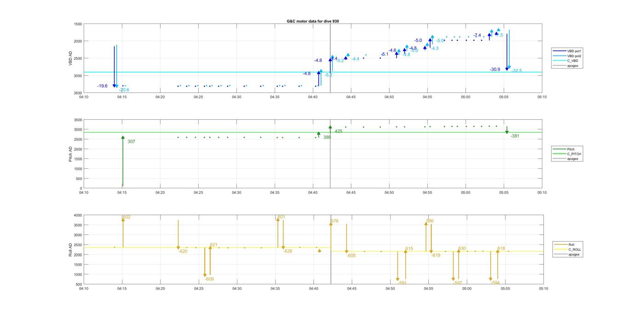Image resolution: width=644 pixels, height=319 pixels.
Task: Click the '615' roll data label
Action: [409, 249]
